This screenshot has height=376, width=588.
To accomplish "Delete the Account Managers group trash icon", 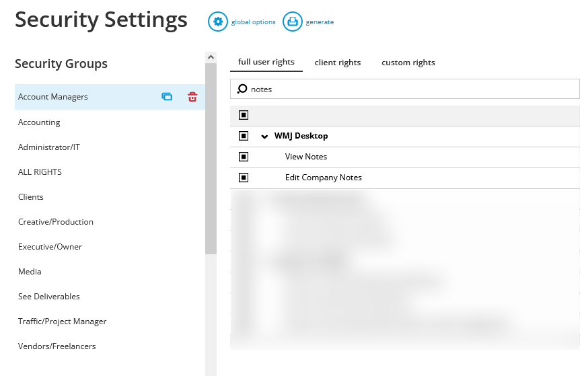I will coord(192,97).
